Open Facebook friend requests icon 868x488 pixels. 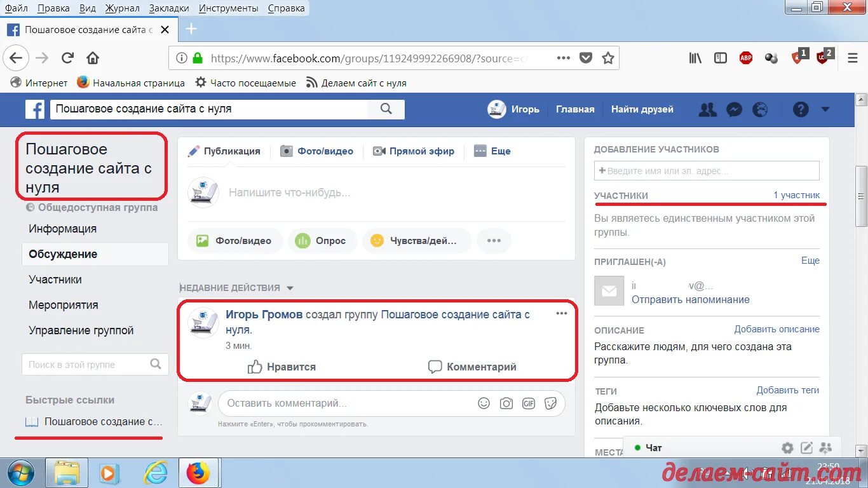[x=707, y=109]
